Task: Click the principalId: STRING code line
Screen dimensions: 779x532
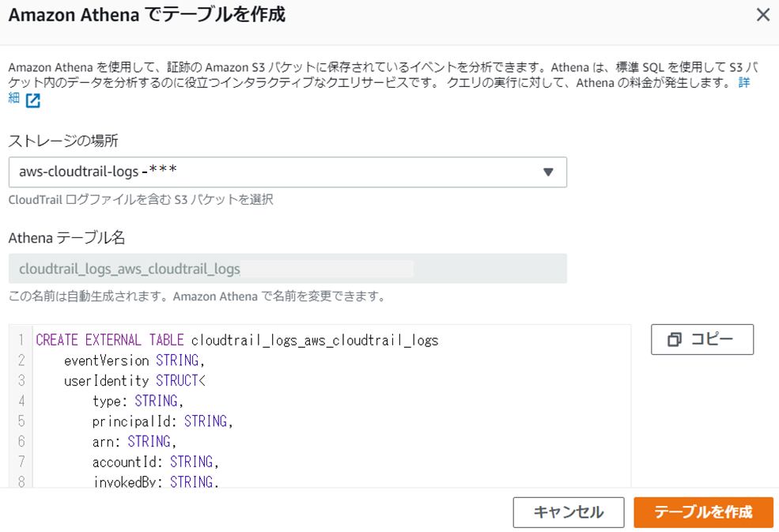Action: (x=162, y=421)
